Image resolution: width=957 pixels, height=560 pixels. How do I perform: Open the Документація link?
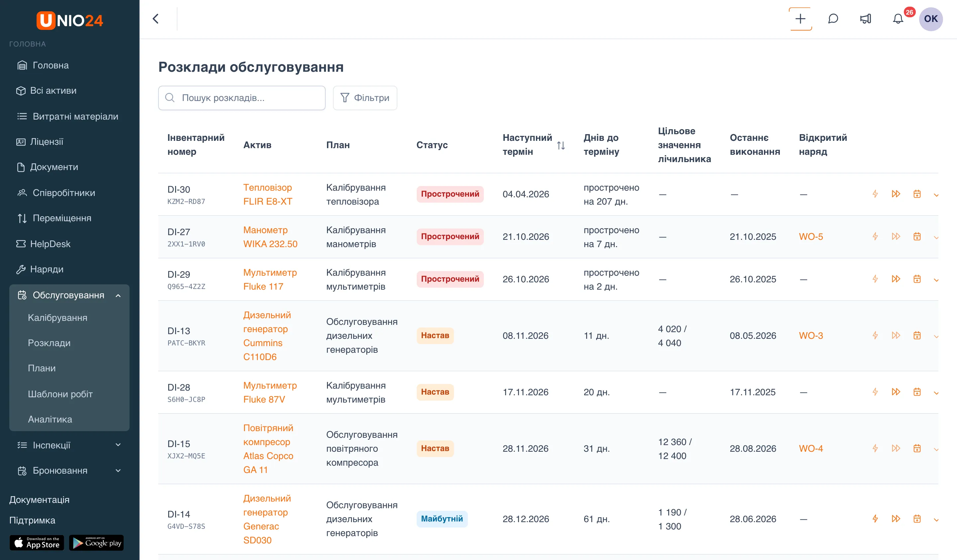(40, 500)
